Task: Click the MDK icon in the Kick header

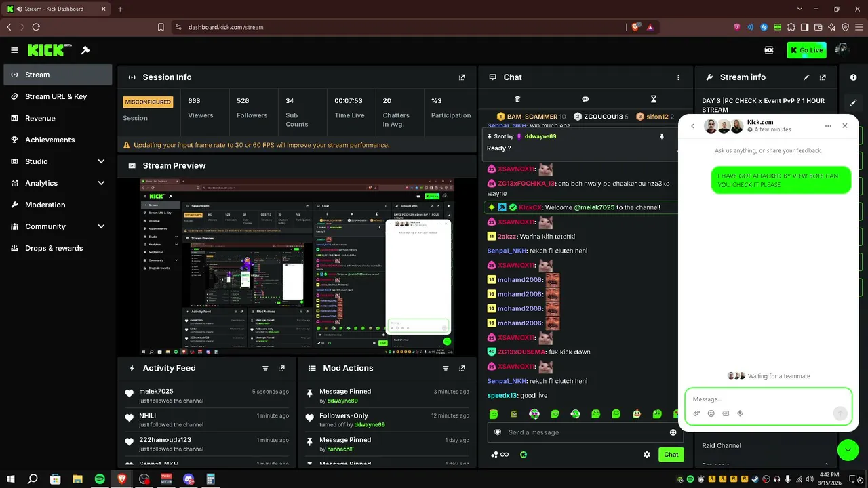Action: (x=769, y=50)
